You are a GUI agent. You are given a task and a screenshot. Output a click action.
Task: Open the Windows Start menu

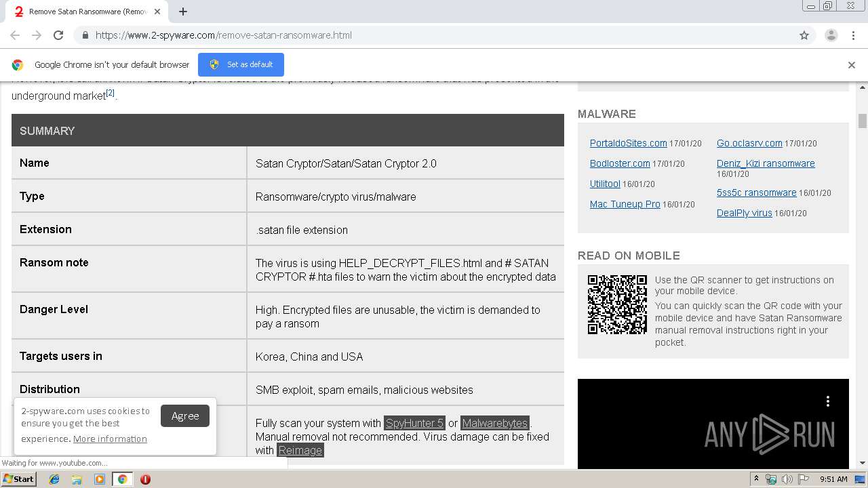(x=18, y=479)
